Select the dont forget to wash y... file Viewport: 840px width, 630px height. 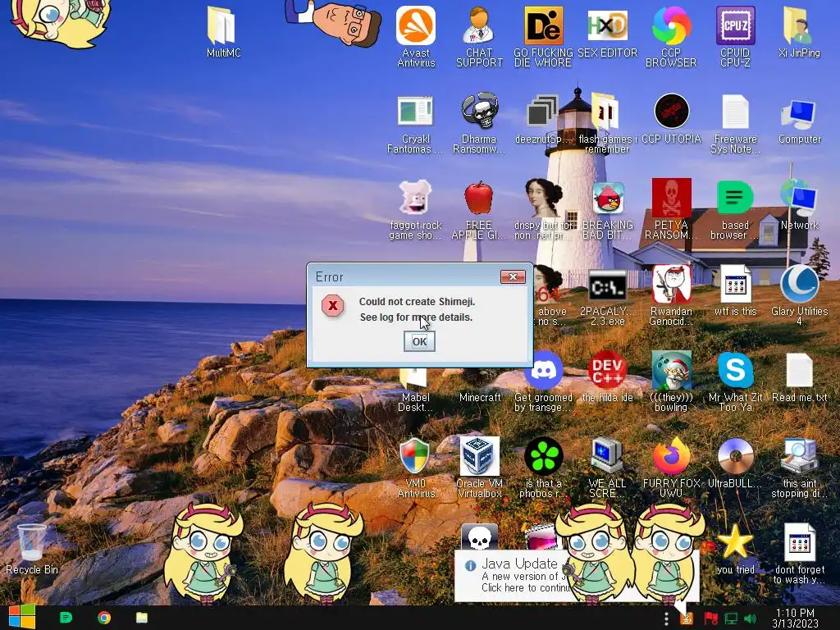[x=799, y=555]
